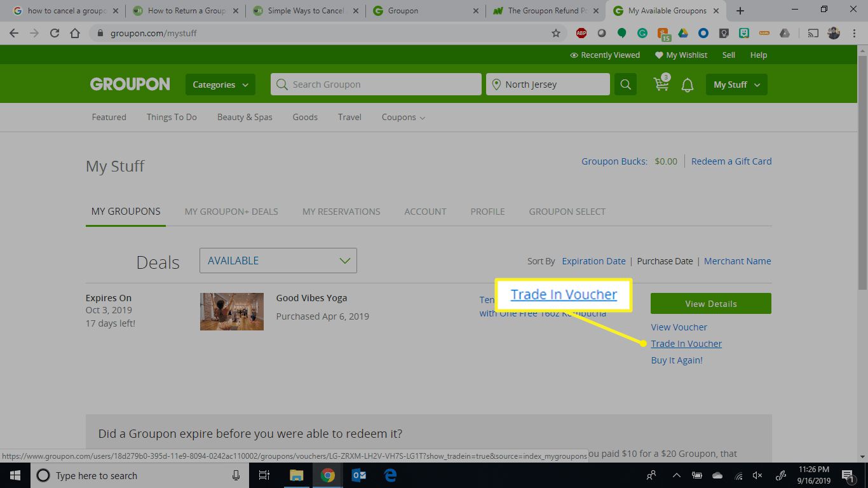Open the Travel category
Image resolution: width=868 pixels, height=488 pixels.
[349, 117]
